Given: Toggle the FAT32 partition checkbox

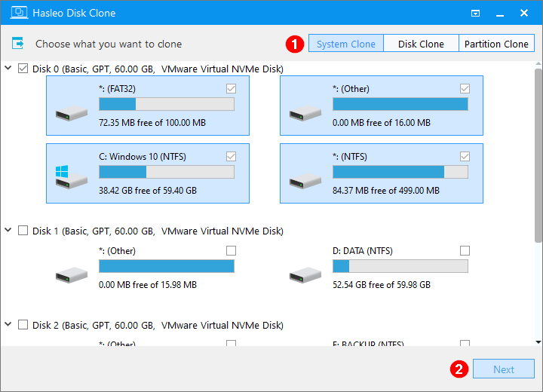Looking at the screenshot, I should tap(231, 89).
